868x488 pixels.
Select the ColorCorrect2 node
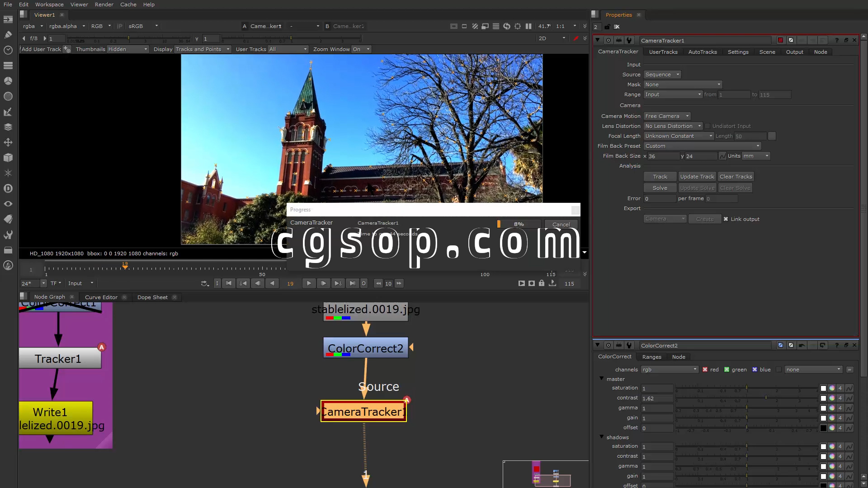point(365,348)
